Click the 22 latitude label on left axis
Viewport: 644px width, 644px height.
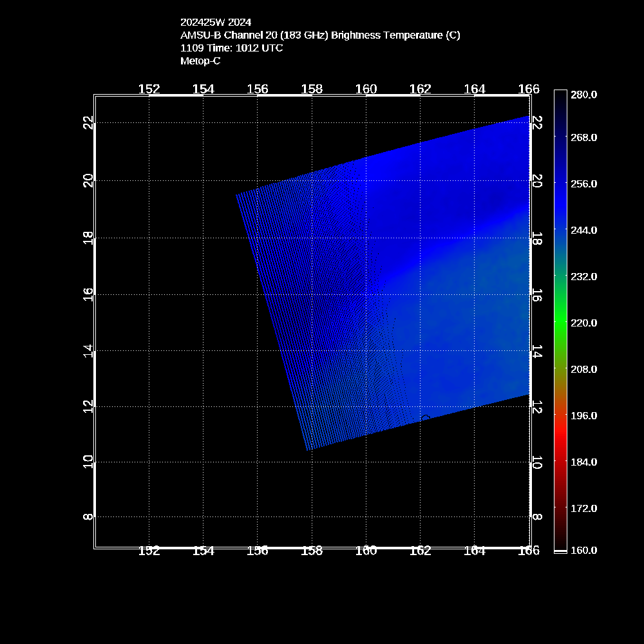(88, 122)
